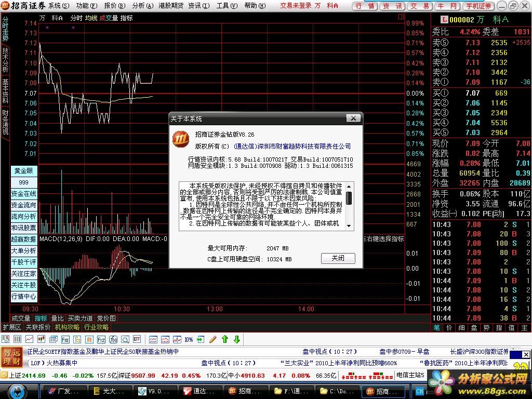Image resolution: width=532 pixels, height=399 pixels.
Task: Click the red mountain chart toolbar icon
Action: pos(165,339)
